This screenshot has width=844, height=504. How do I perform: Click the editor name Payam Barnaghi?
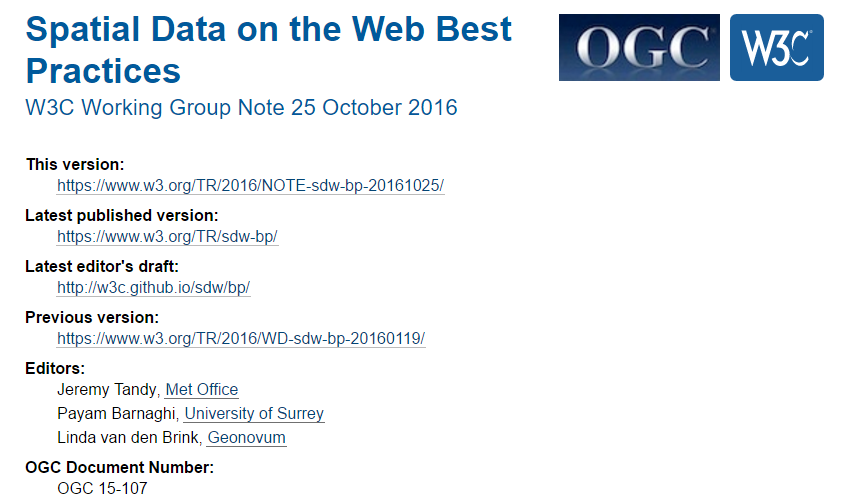pyautogui.click(x=117, y=414)
